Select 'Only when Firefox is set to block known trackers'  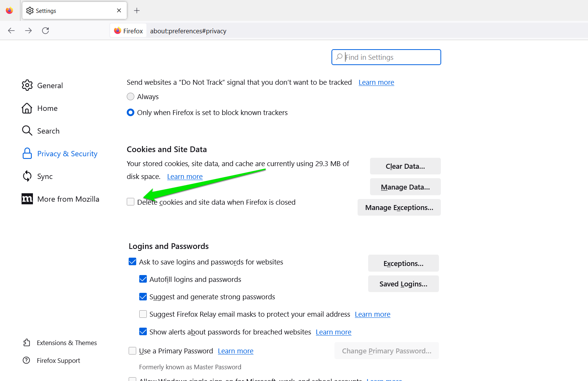[x=131, y=112]
